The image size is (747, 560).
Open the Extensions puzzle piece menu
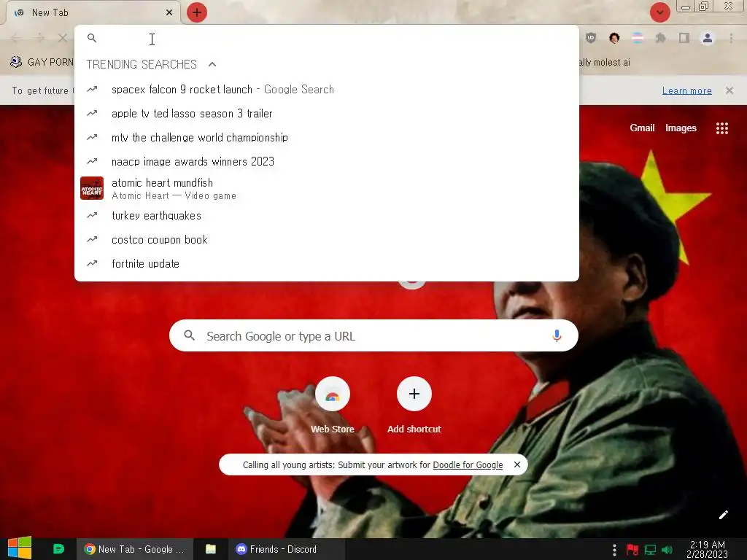pyautogui.click(x=660, y=38)
